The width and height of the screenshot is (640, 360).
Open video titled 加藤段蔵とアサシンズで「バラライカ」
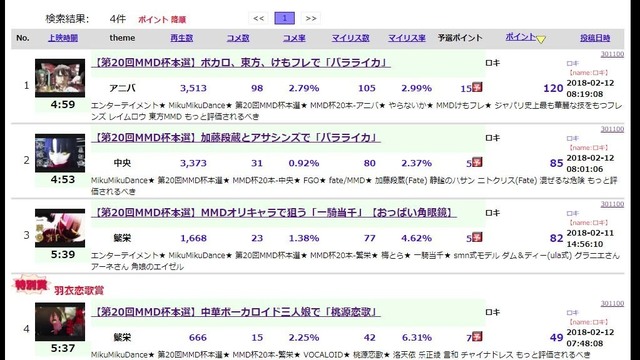(x=236, y=138)
